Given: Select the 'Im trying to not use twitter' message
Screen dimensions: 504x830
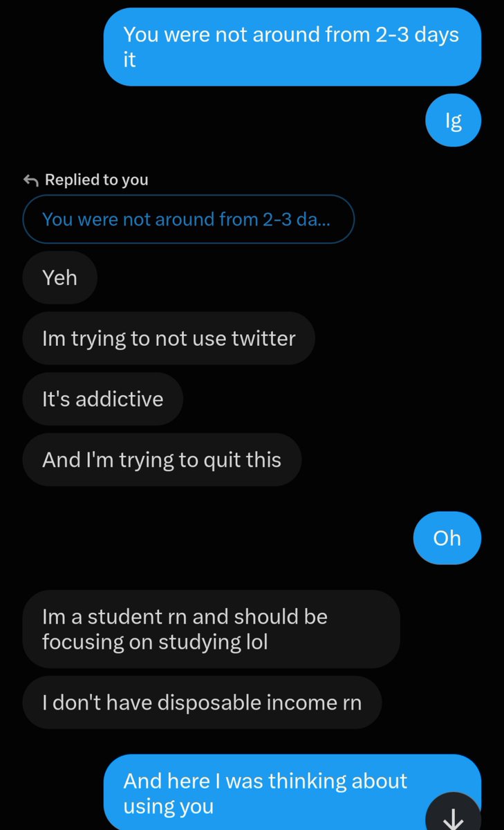Looking at the screenshot, I should [169, 338].
